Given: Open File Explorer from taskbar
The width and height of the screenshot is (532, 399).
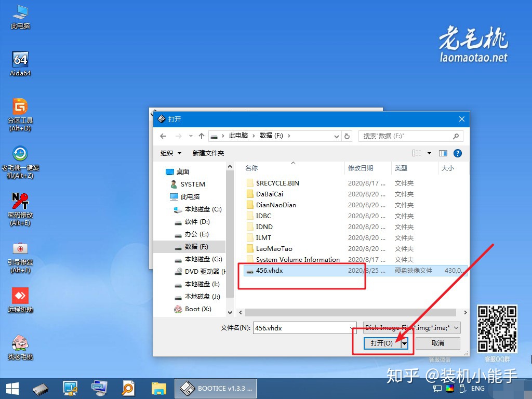Looking at the screenshot, I should coord(159,389).
